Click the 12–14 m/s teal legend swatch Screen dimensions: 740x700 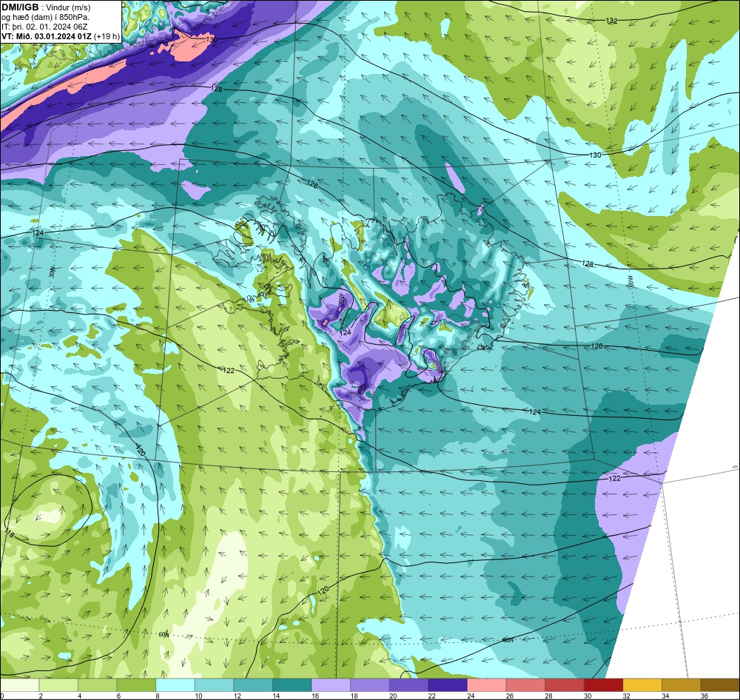(x=253, y=685)
